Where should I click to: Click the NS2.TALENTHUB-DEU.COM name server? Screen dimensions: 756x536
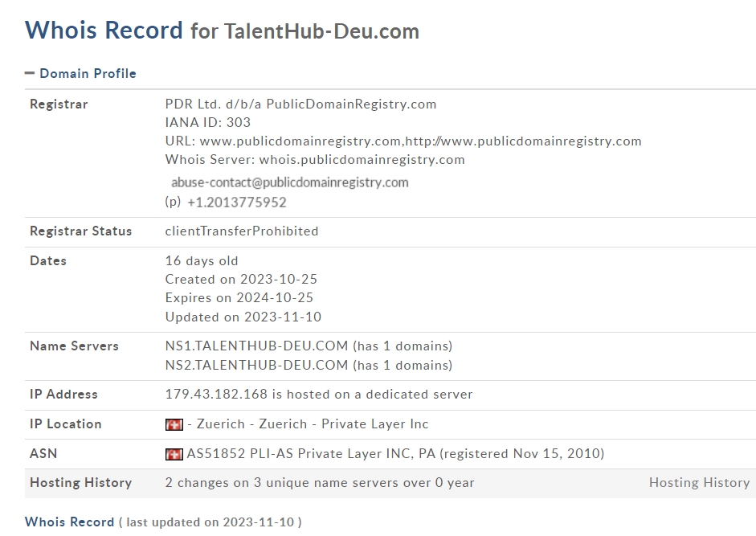pyautogui.click(x=256, y=365)
